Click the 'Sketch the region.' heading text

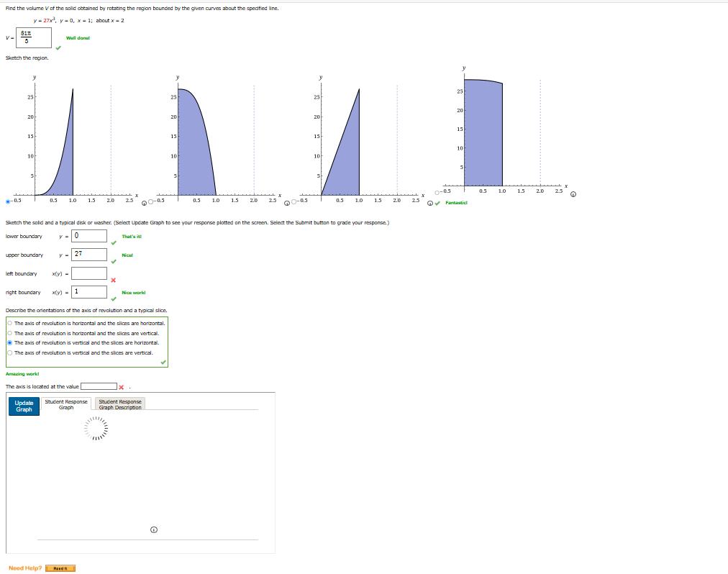tap(27, 58)
